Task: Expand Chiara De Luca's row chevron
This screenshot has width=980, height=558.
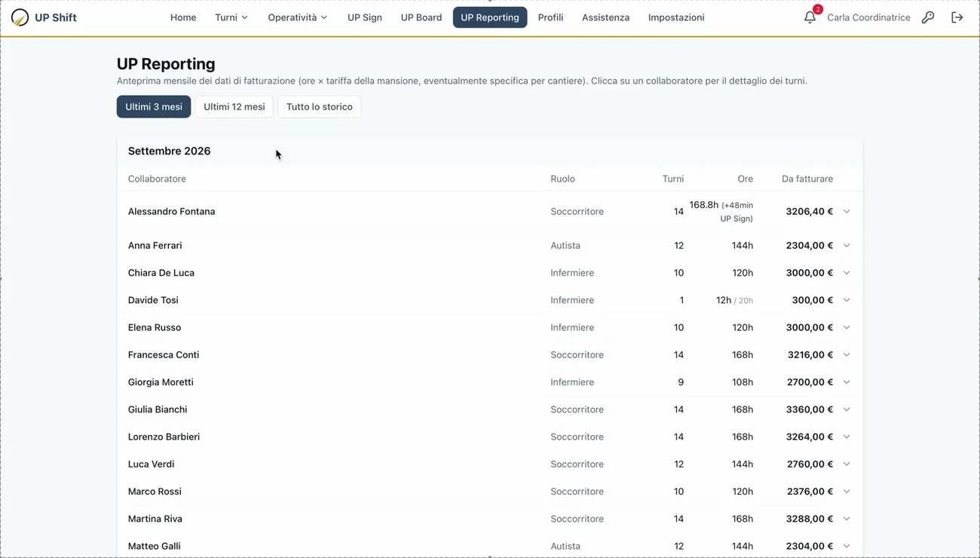Action: [x=847, y=273]
